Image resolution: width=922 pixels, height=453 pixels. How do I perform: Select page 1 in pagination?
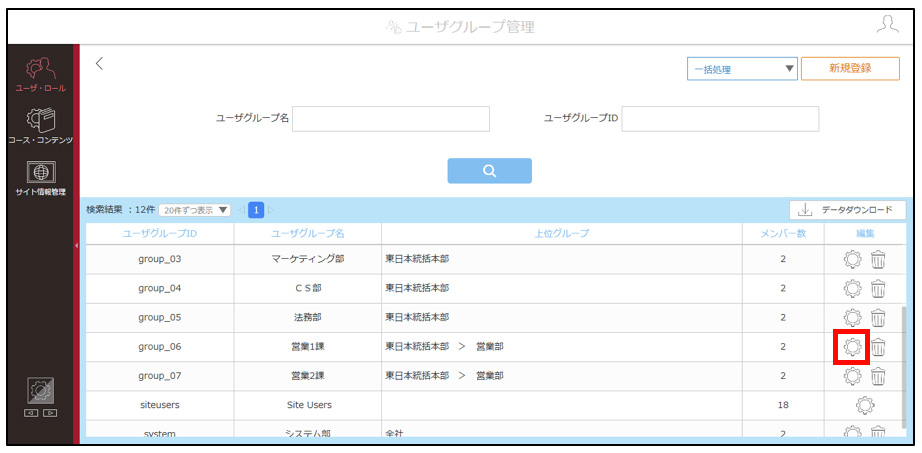coord(256,210)
